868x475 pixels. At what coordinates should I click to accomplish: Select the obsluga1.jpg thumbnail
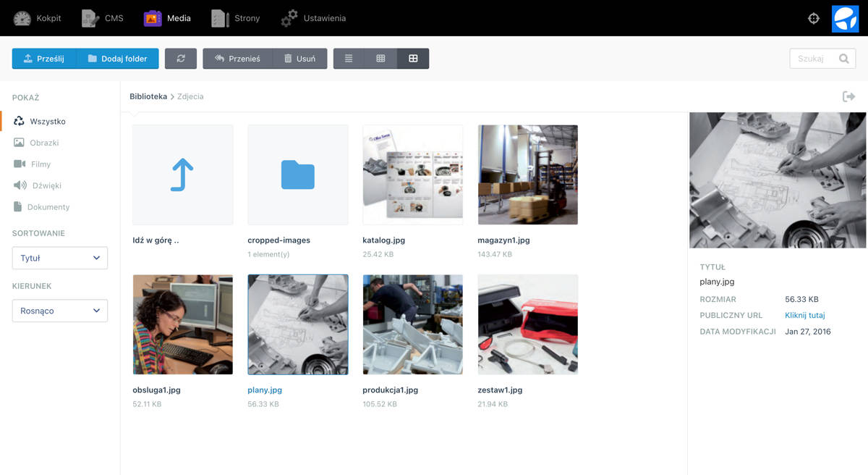coord(183,324)
